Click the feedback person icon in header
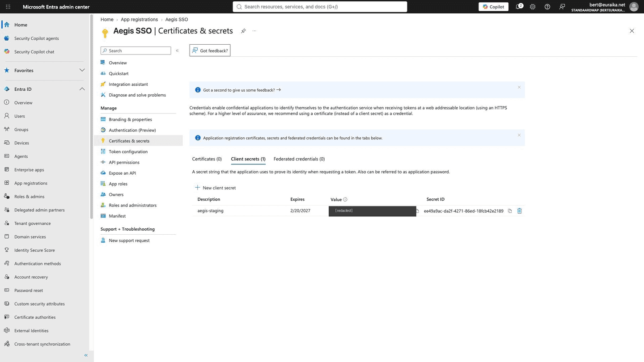Image resolution: width=644 pixels, height=362 pixels. [x=562, y=7]
